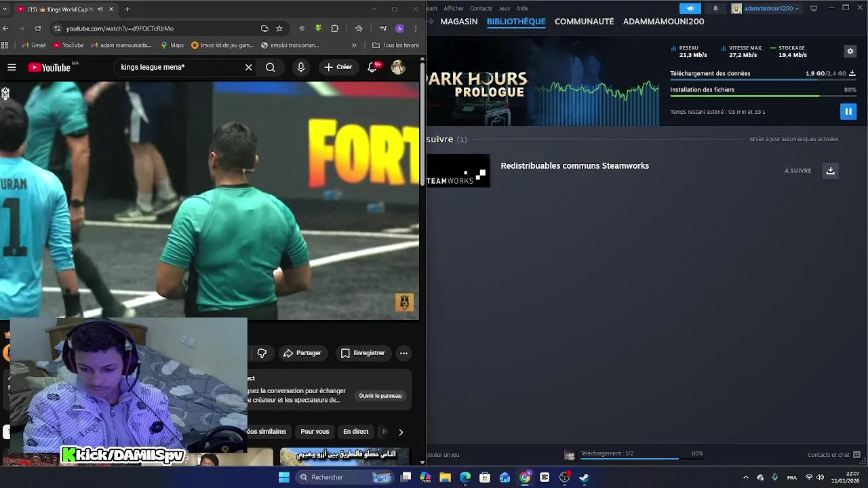Click the Windows taskbar Rechercher box
The image size is (868, 488).
click(345, 477)
